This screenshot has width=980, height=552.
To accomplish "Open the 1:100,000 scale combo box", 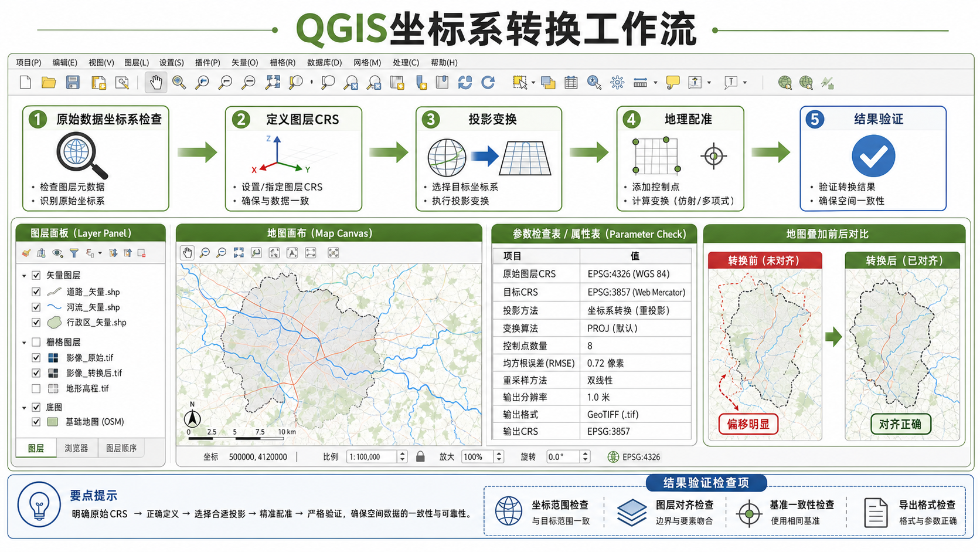I will [377, 456].
